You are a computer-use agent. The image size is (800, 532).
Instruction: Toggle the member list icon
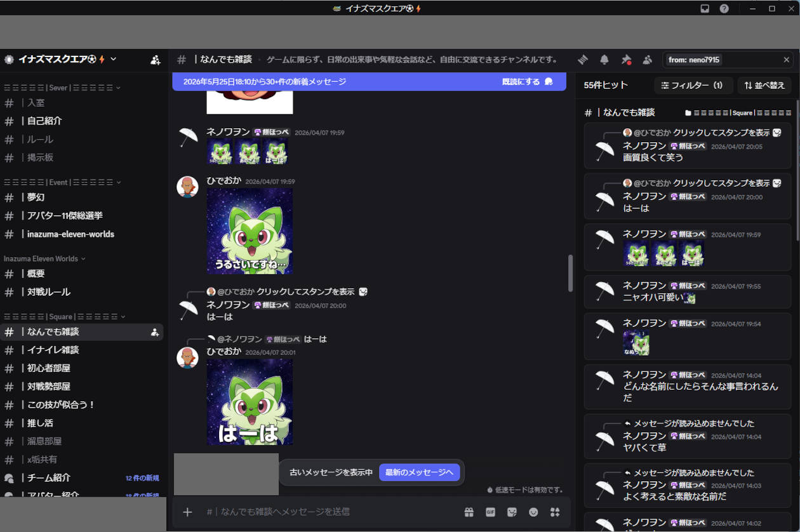647,60
